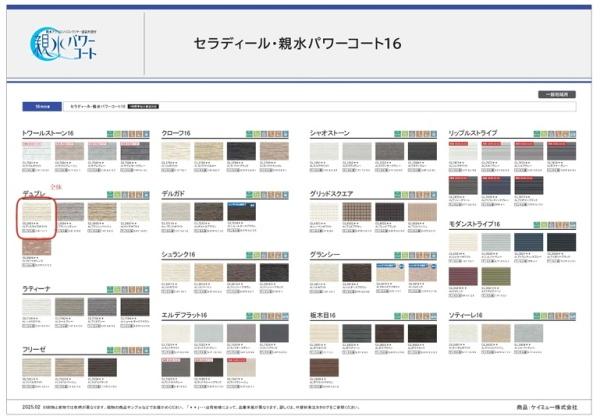Select the デルガド swatch with blue label
This screenshot has width=600, height=420.
[x=241, y=212]
